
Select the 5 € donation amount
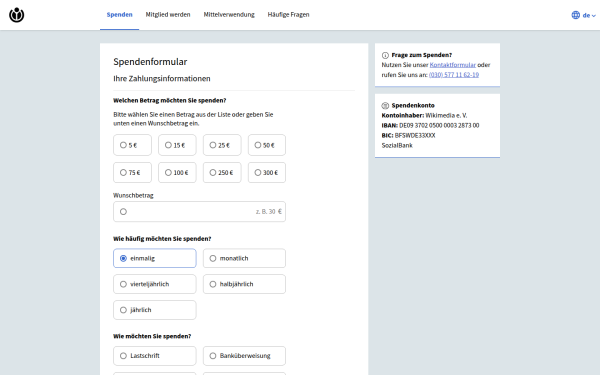coord(132,145)
